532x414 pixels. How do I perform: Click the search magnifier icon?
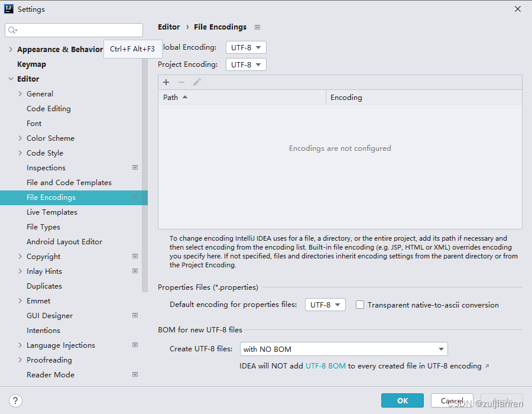pos(12,30)
